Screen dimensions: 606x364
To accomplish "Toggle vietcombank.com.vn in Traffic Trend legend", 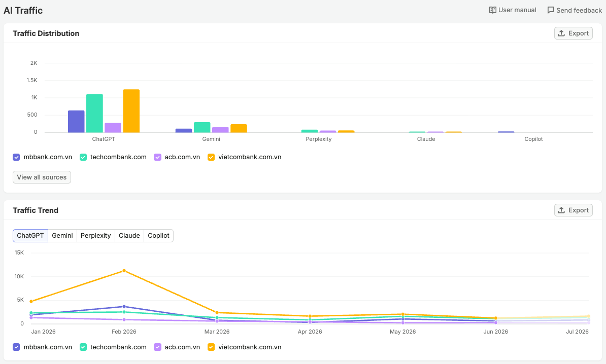I will click(x=211, y=347).
